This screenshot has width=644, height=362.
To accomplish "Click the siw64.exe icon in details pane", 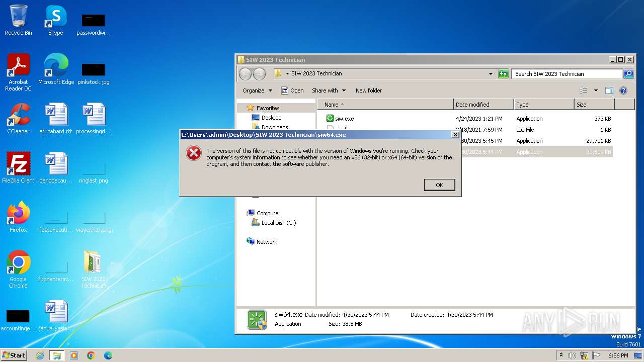I will click(x=257, y=320).
